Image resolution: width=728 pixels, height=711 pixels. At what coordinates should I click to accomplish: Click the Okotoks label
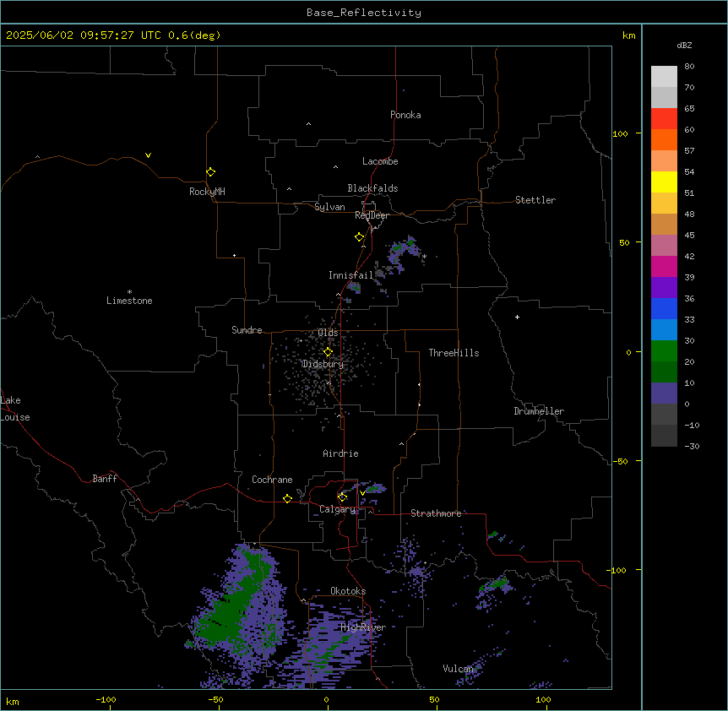pos(348,591)
